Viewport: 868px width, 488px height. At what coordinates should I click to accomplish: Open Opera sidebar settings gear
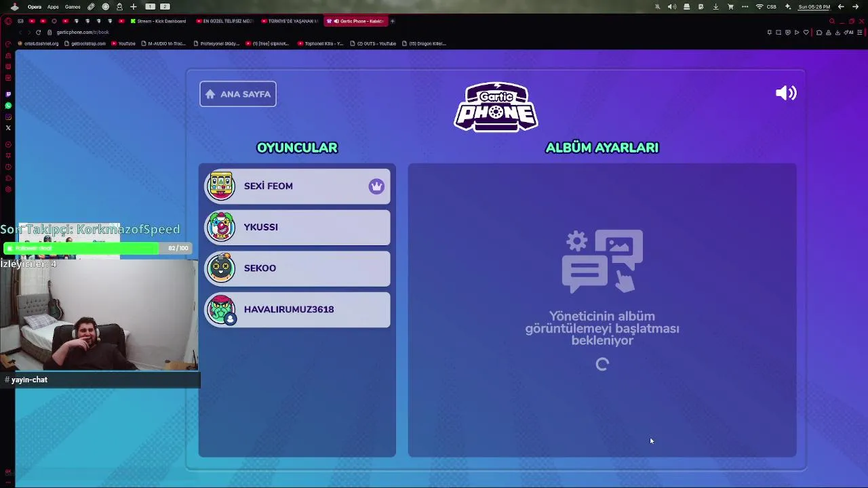click(8, 190)
